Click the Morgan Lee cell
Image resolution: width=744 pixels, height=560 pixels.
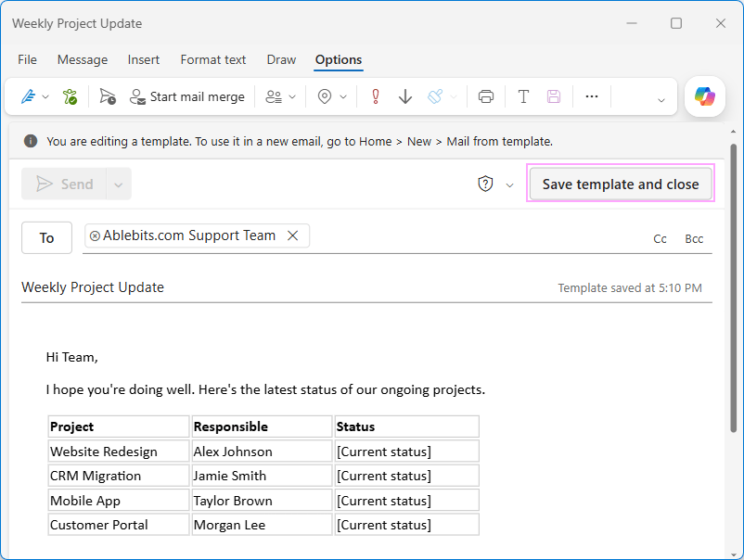coord(262,525)
